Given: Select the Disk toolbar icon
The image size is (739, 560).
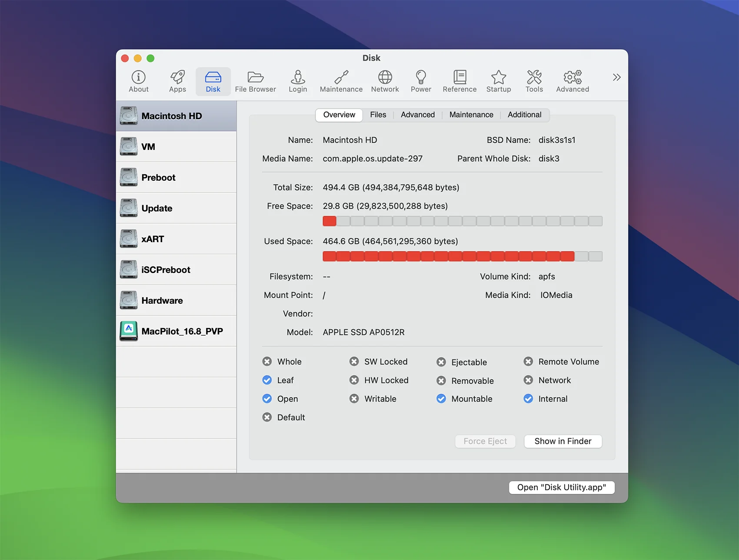Looking at the screenshot, I should click(x=213, y=81).
